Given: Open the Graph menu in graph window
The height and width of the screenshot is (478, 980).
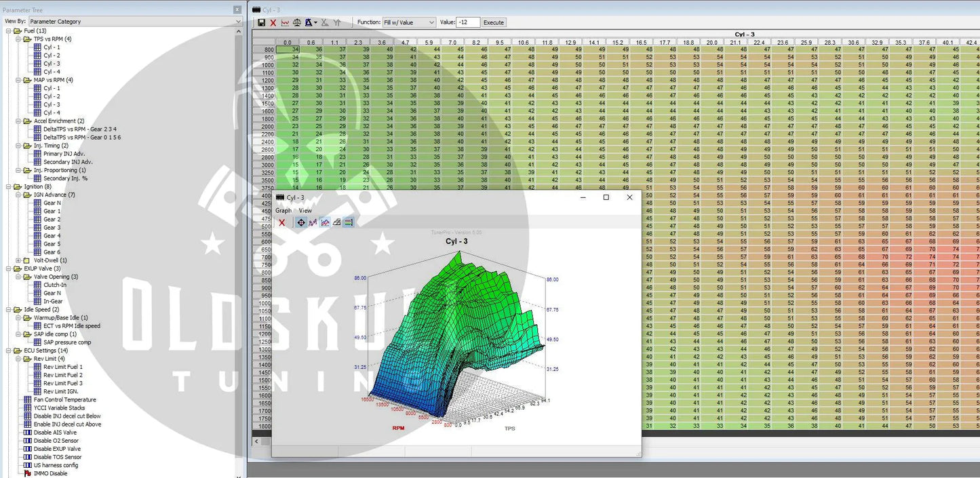Looking at the screenshot, I should (x=283, y=211).
